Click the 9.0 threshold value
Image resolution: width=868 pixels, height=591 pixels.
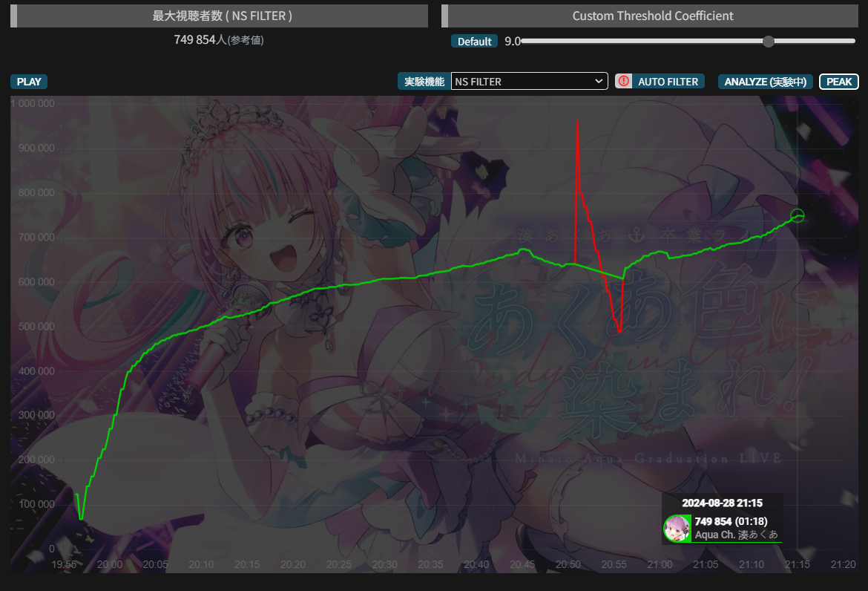click(x=512, y=42)
